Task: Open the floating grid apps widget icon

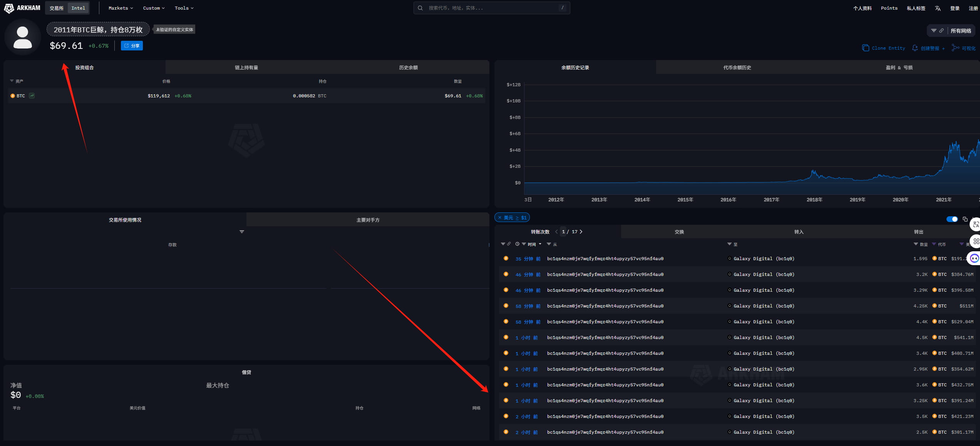Action: pos(975,241)
